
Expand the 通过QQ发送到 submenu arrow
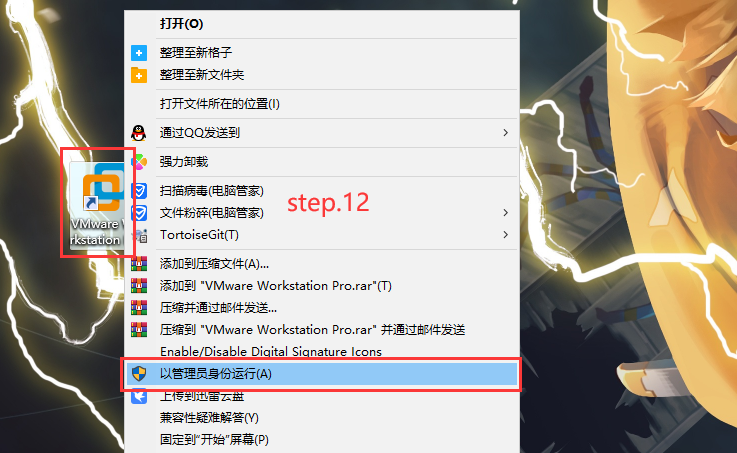pyautogui.click(x=505, y=133)
